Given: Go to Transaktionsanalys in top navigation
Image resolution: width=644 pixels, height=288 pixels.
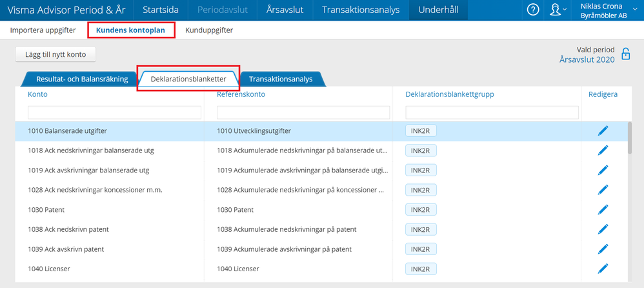Looking at the screenshot, I should [361, 10].
